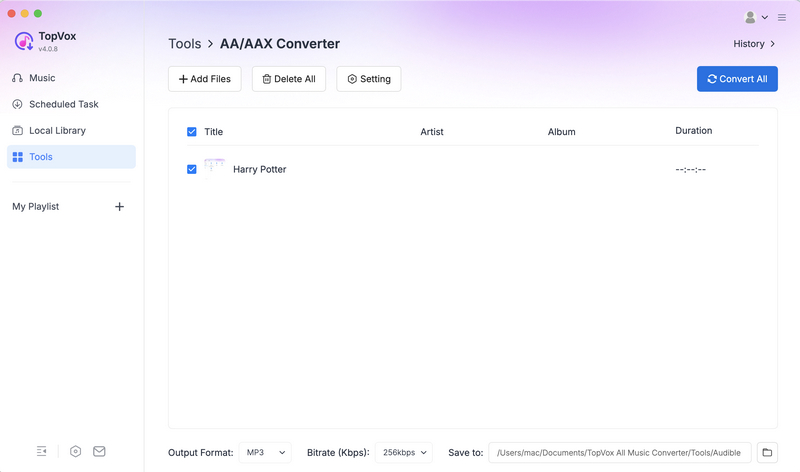Start conversion with Convert All
Viewport: 800px width, 472px height.
pos(737,79)
